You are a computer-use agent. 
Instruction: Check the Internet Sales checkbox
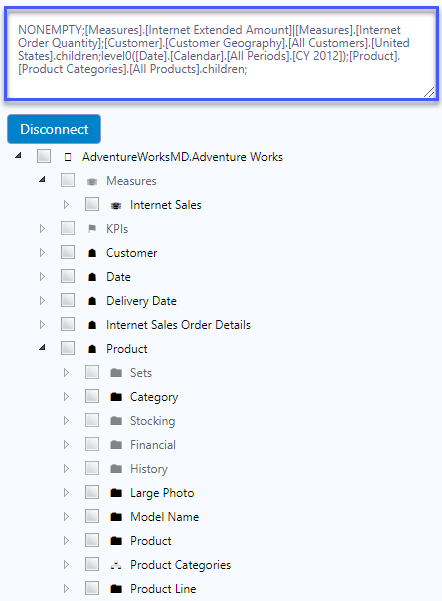point(92,204)
